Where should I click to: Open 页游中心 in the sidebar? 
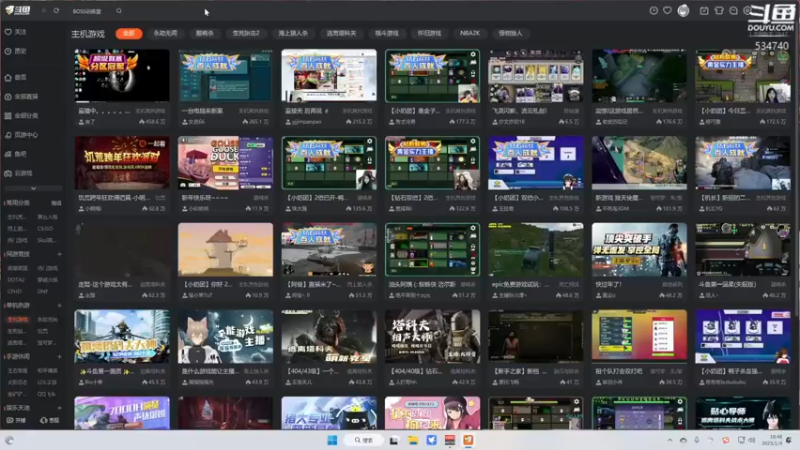tap(21, 135)
